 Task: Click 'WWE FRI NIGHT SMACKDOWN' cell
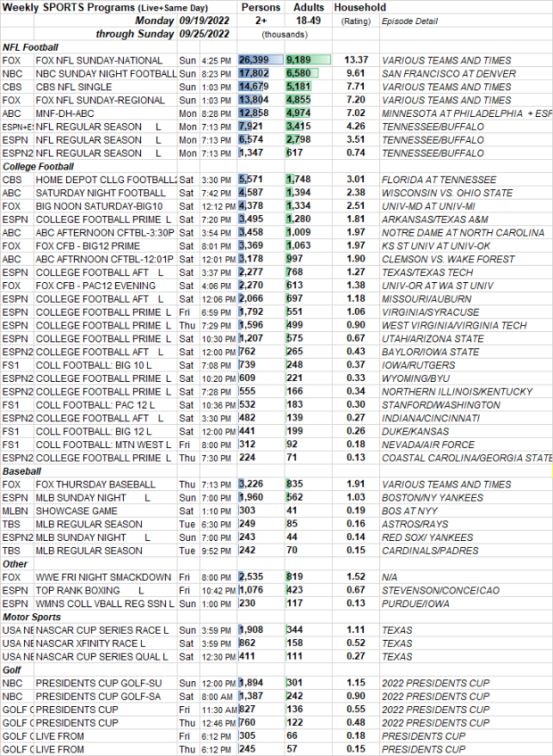(103, 577)
